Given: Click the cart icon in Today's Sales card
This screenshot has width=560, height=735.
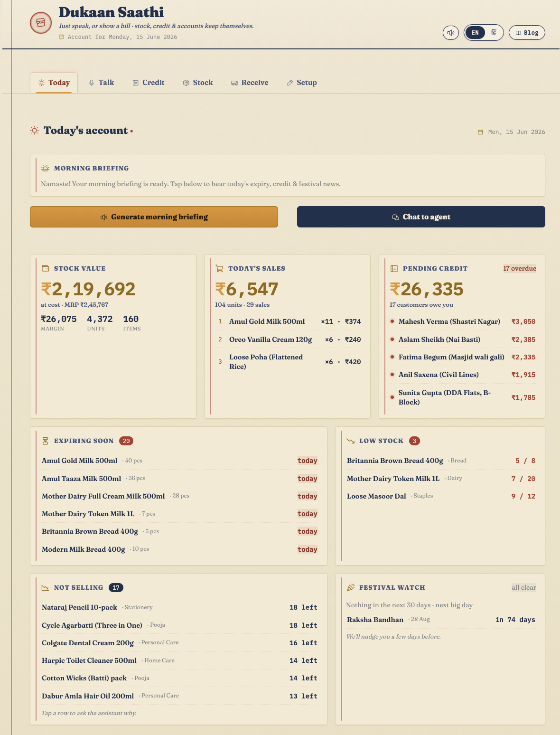Looking at the screenshot, I should point(219,268).
